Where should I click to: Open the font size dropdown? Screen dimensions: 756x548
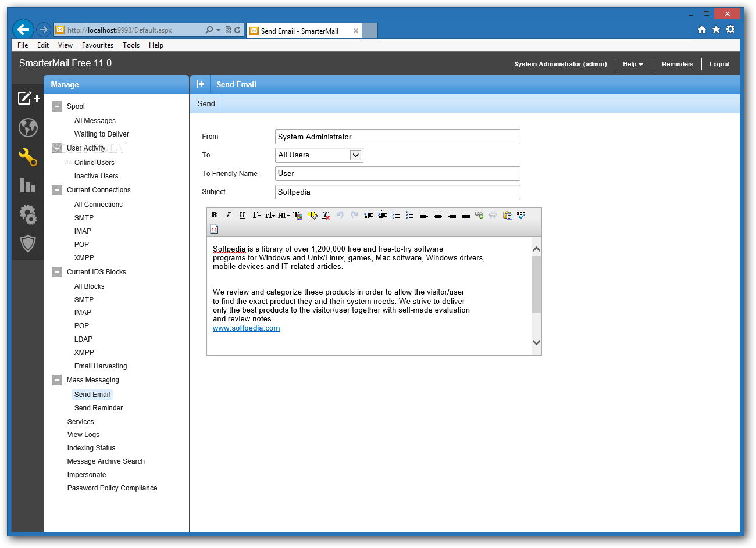(270, 215)
